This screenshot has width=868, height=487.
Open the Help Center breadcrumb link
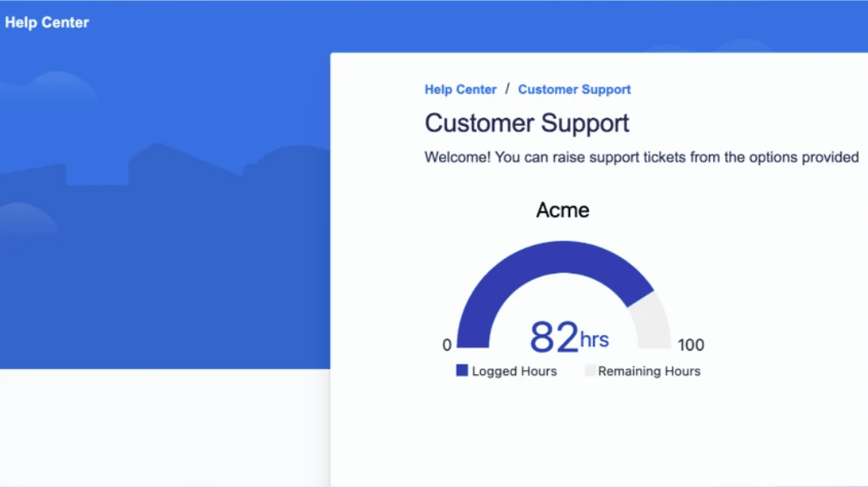click(460, 89)
